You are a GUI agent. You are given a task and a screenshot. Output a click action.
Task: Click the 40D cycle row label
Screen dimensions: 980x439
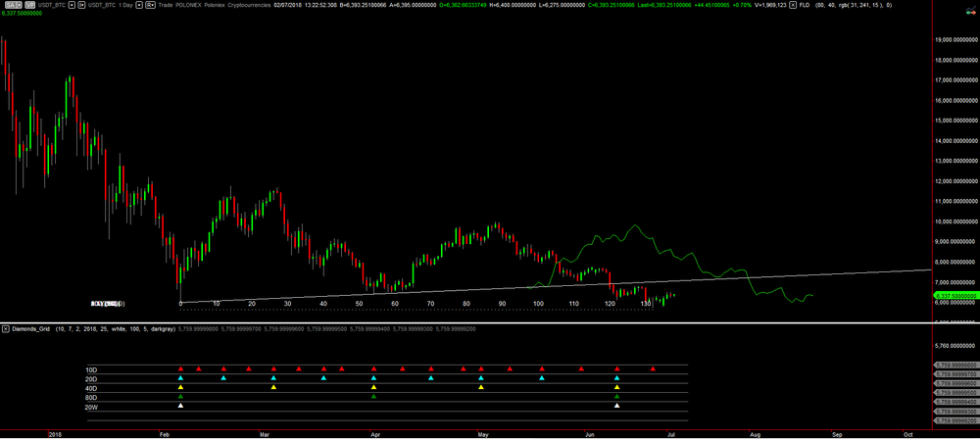pyautogui.click(x=92, y=388)
